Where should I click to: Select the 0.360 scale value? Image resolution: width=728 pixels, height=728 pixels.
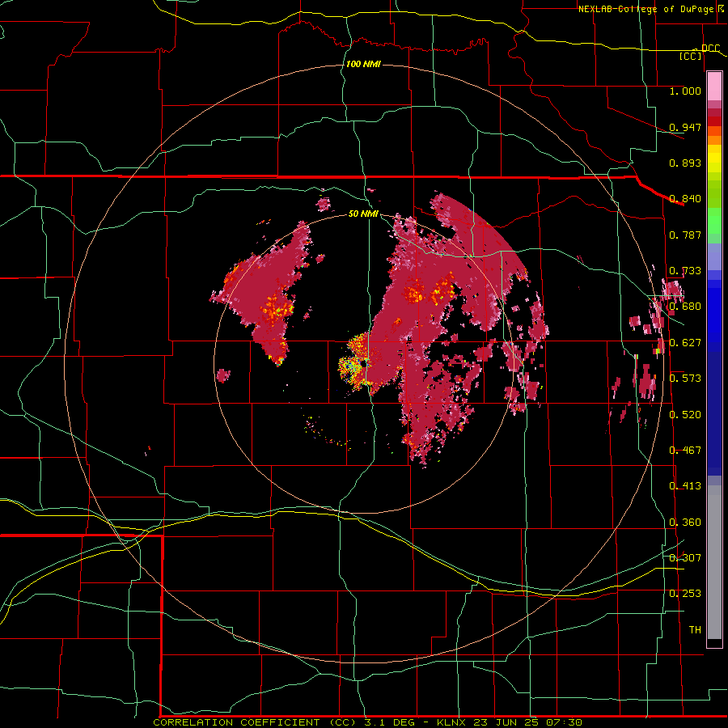[x=685, y=523]
